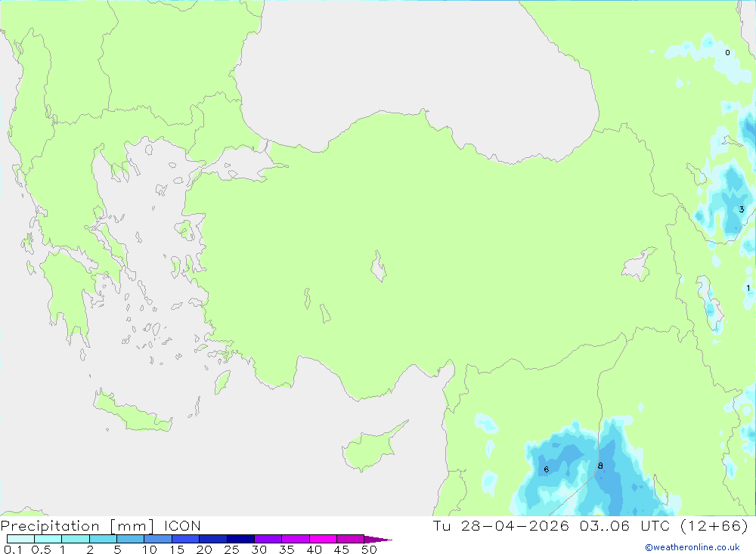
Task: Open the weatheronline.co.uk copyright link
Action: (692, 547)
